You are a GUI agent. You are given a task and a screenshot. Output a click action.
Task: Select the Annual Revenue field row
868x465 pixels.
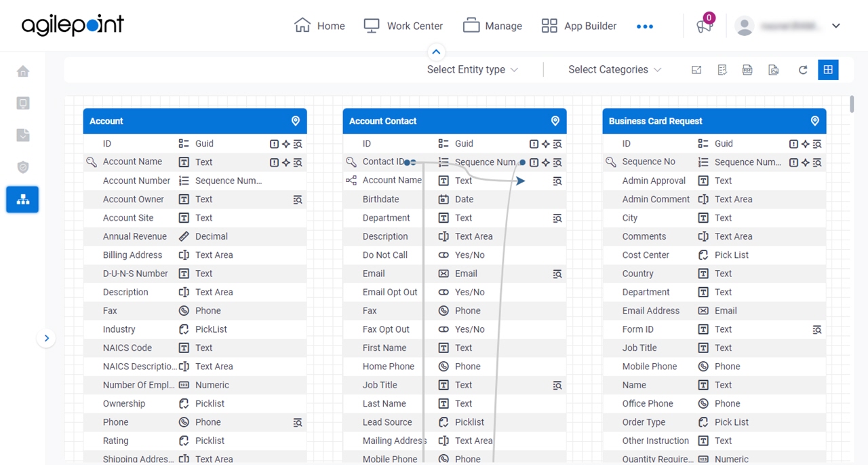tap(195, 236)
